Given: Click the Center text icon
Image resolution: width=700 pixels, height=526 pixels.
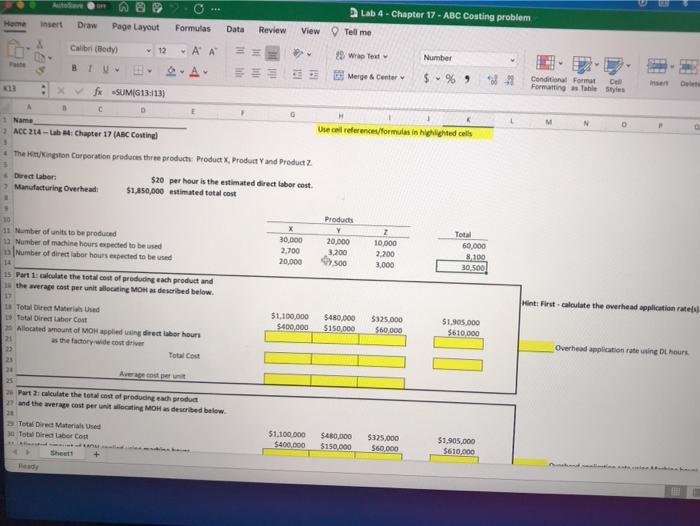Looking at the screenshot, I should (255, 72).
